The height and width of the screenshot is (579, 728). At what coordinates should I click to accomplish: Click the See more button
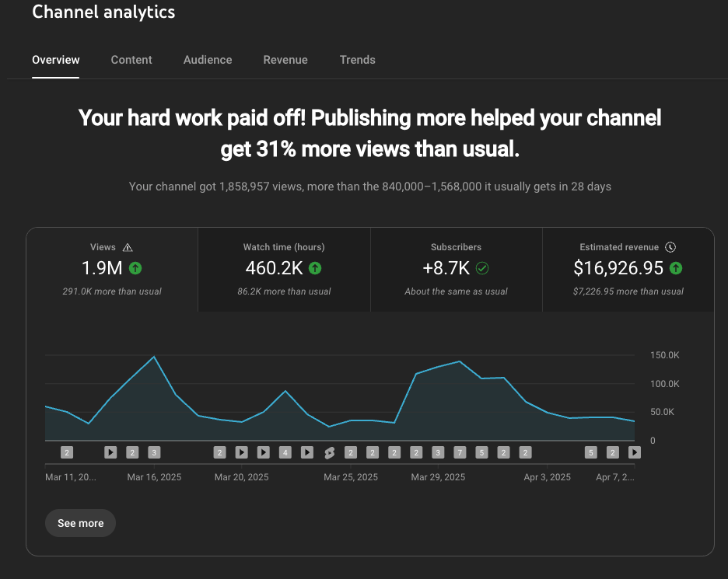point(80,523)
